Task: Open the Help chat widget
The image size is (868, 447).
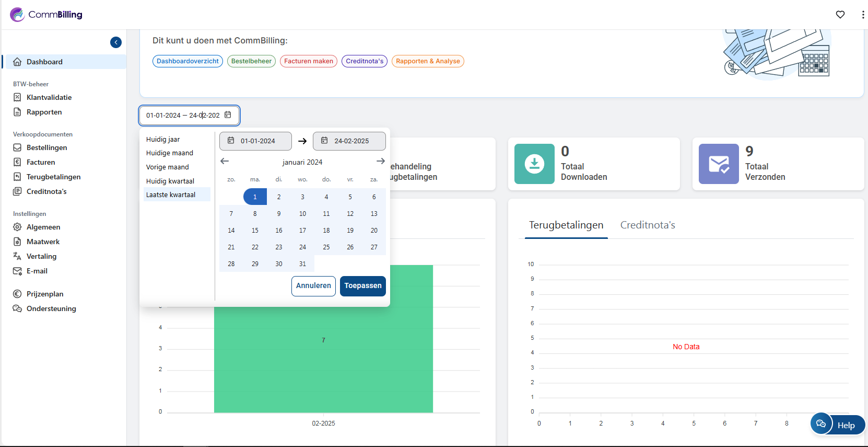Action: (x=837, y=424)
